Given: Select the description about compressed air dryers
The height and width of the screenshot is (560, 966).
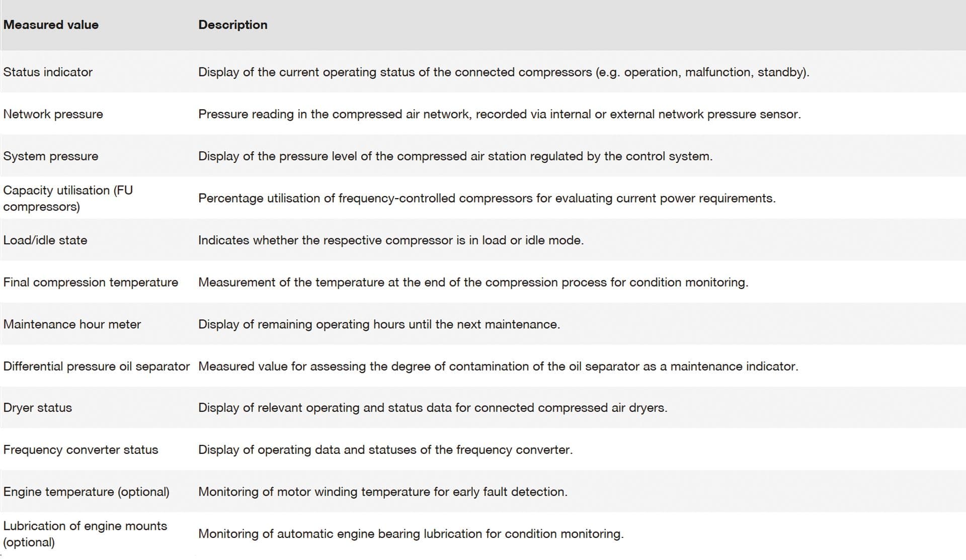Looking at the screenshot, I should (x=433, y=408).
